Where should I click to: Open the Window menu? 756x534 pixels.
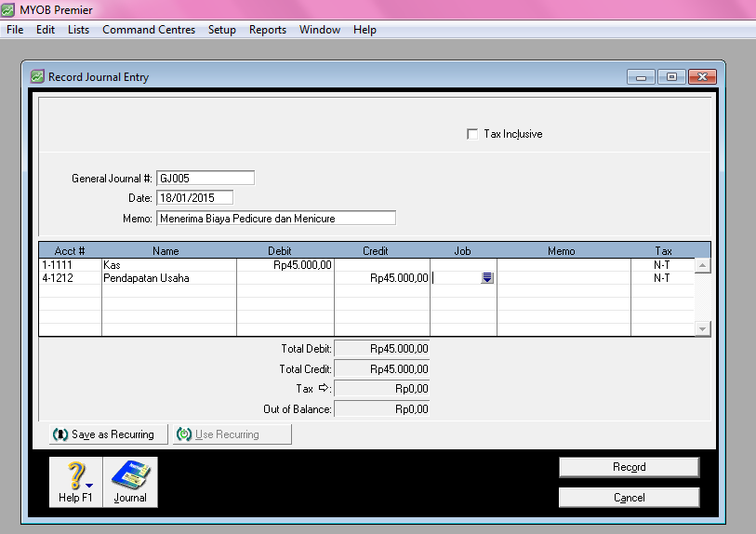[x=320, y=30]
